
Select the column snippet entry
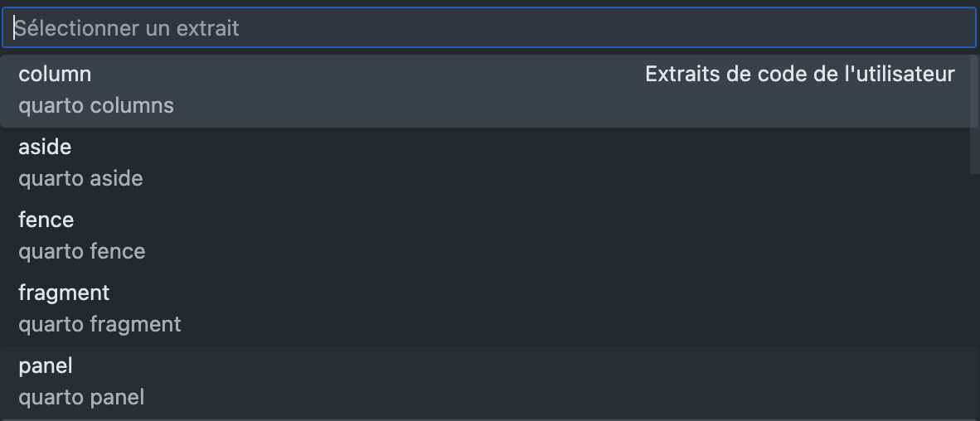(55, 75)
